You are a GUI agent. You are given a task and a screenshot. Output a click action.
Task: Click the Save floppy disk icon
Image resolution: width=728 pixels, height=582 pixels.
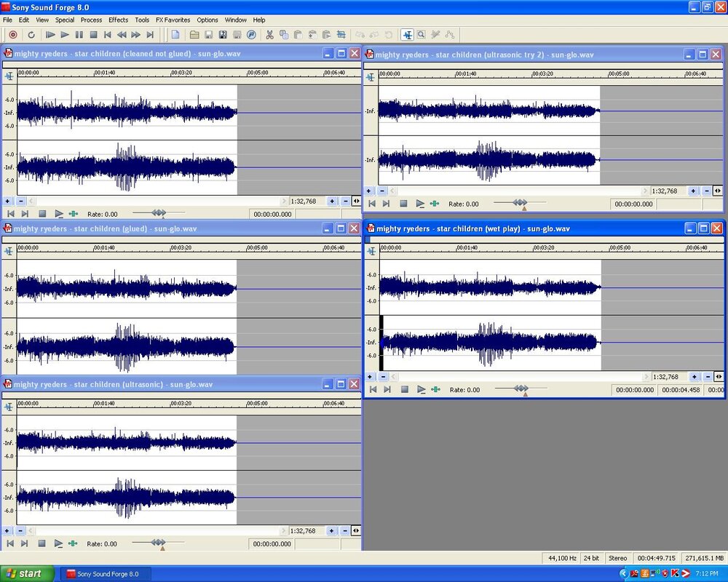[208, 35]
